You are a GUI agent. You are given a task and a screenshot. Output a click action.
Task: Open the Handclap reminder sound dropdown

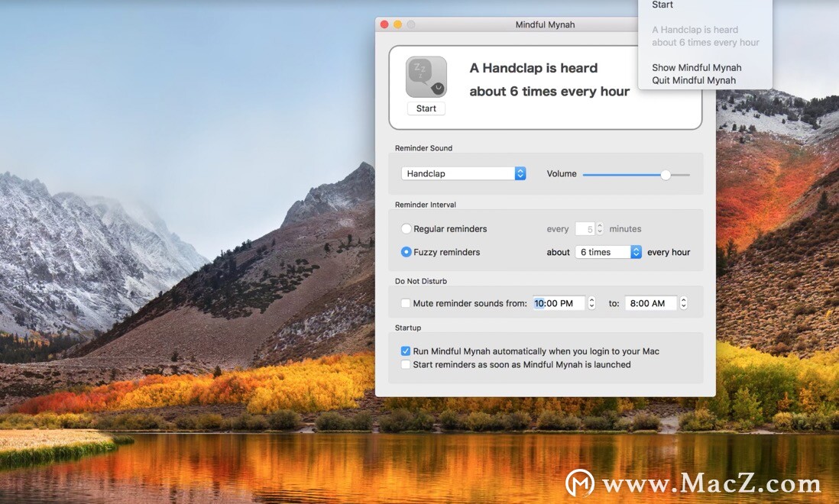point(463,173)
